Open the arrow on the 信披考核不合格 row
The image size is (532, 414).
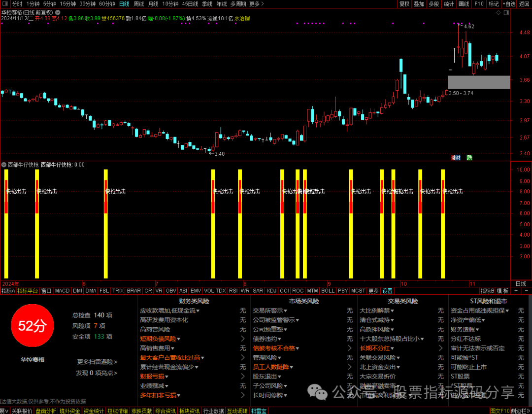coord(349,348)
